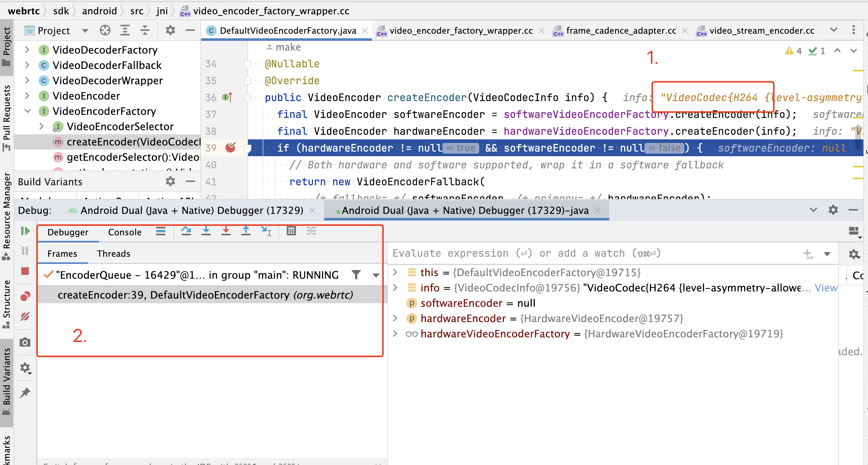
Task: Click the Step Over icon
Action: pos(186,231)
